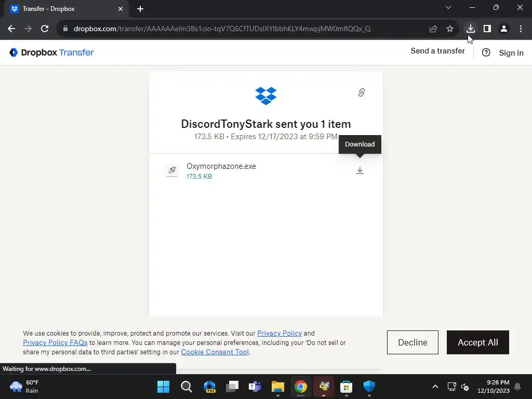Open Task View on taskbar

point(232,387)
